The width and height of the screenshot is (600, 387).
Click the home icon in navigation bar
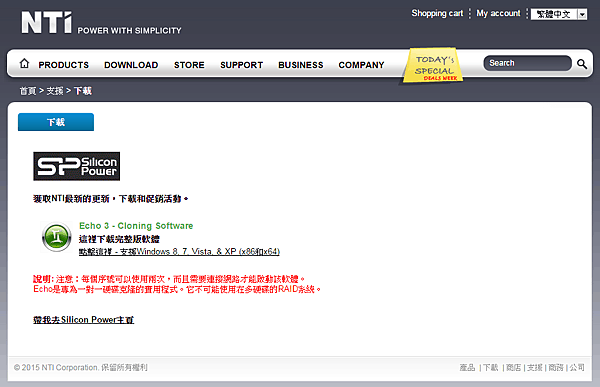(x=24, y=63)
